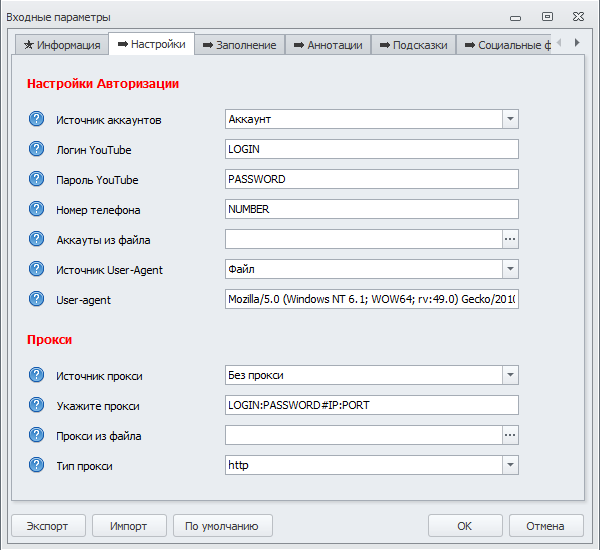600x550 pixels.
Task: Focus the Логин YouTube field
Action: [372, 149]
